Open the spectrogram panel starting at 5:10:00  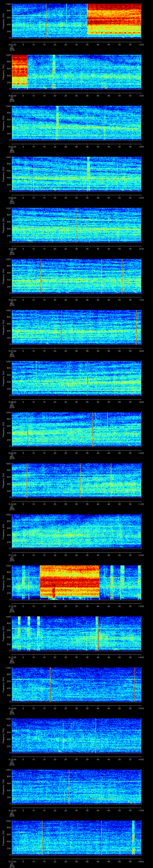click(x=76, y=481)
